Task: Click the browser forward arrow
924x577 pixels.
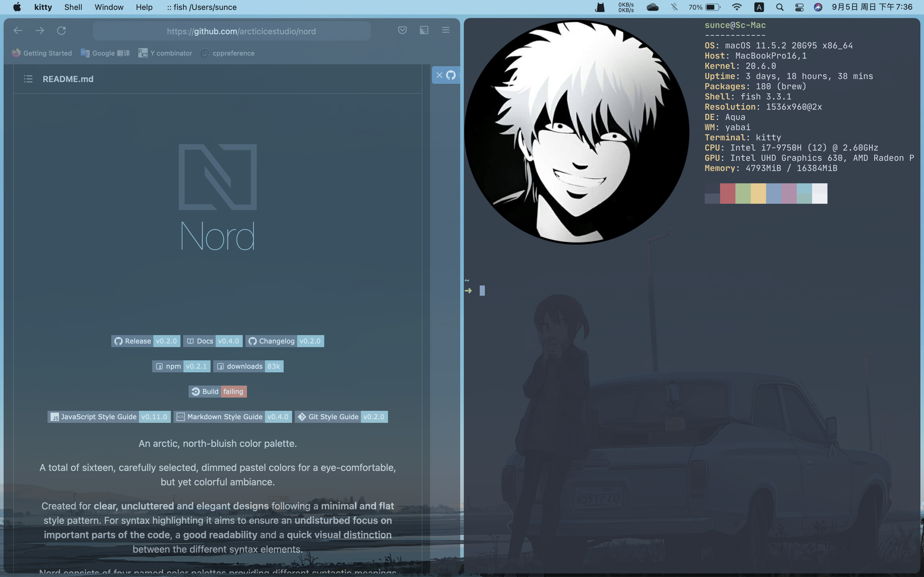Action: pyautogui.click(x=40, y=31)
